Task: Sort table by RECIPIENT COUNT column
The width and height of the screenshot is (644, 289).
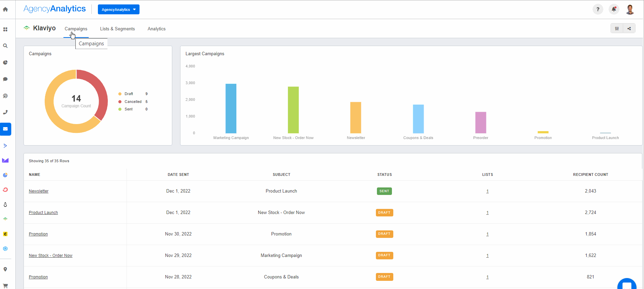Action: coord(590,174)
